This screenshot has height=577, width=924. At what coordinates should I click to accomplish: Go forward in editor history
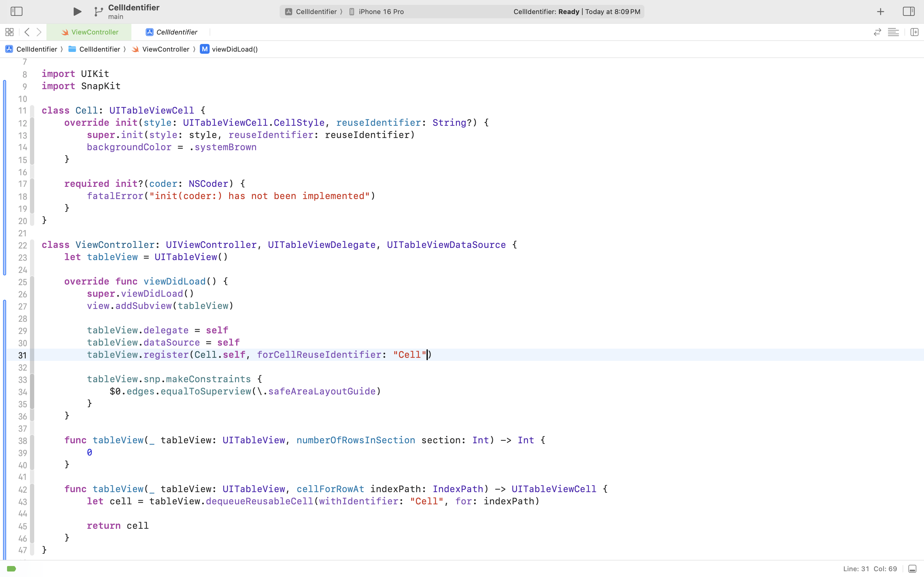pos(39,32)
